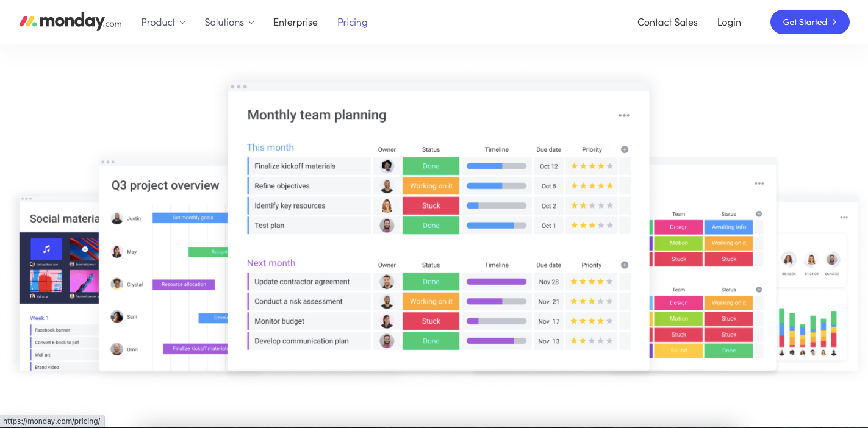
Task: Open the Pricing page
Action: [x=353, y=22]
